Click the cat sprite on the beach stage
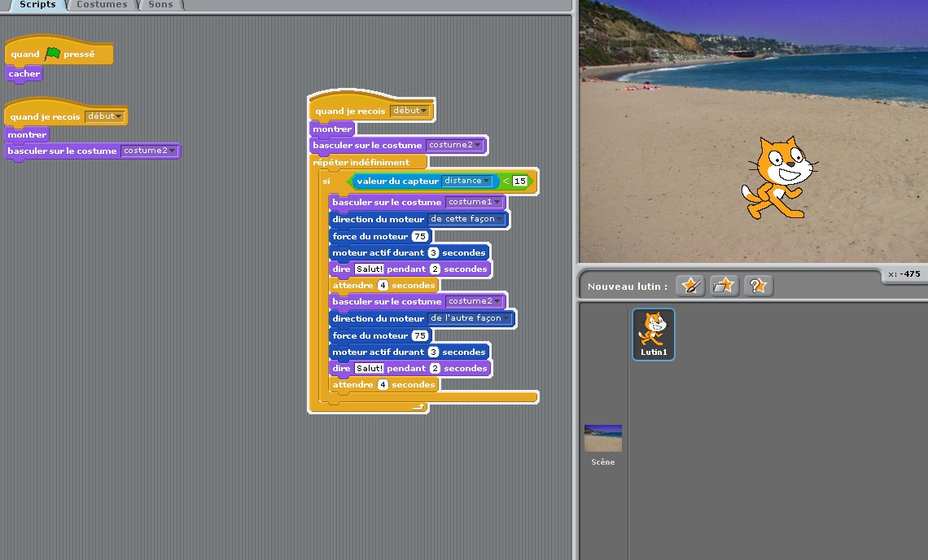The width and height of the screenshot is (928, 560). pyautogui.click(x=778, y=177)
